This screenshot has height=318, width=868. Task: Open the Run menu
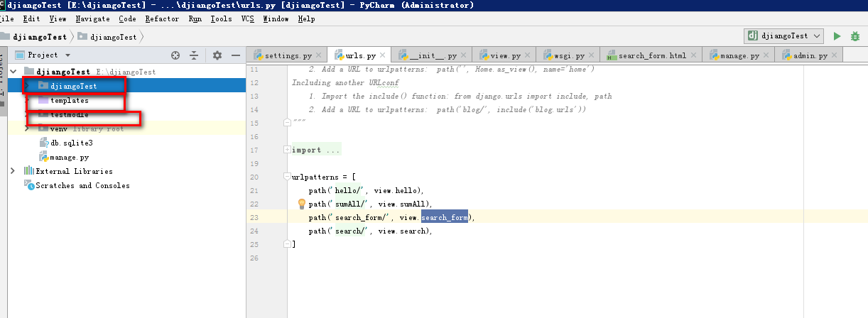tap(195, 19)
